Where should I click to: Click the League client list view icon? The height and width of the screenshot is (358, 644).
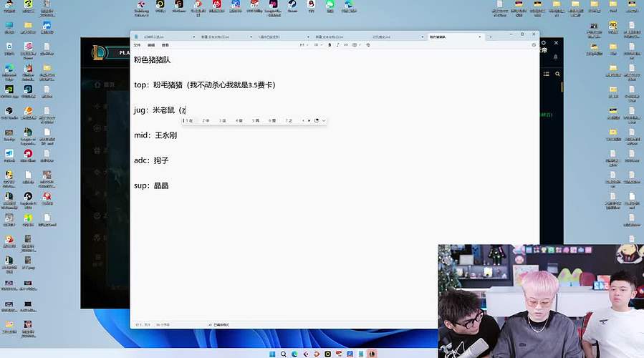547,74
